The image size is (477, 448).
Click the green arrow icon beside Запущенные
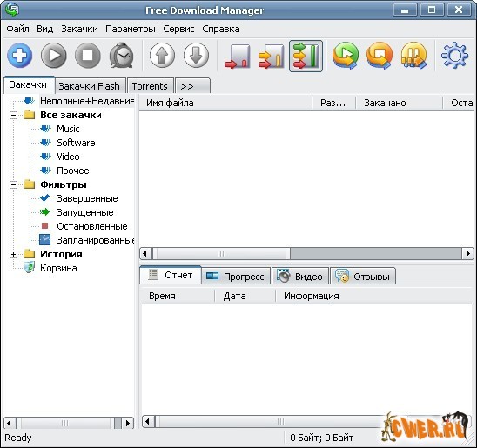pyautogui.click(x=44, y=212)
